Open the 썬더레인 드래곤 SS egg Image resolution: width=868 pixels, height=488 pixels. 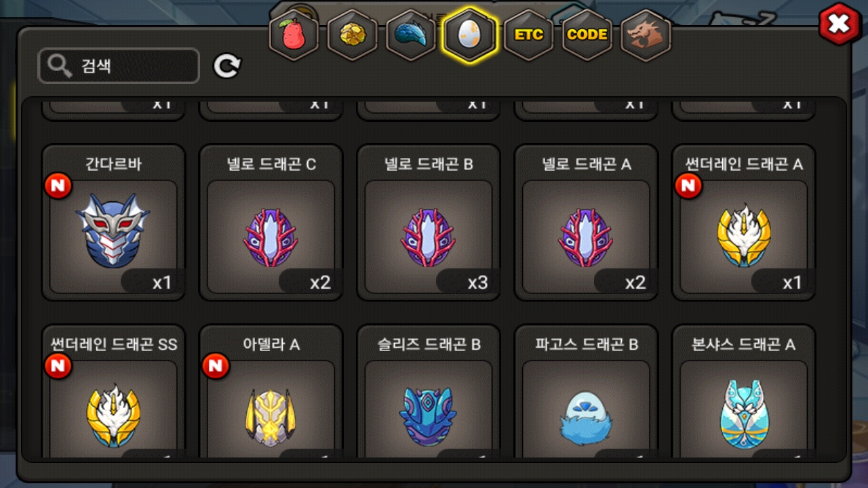point(113,392)
